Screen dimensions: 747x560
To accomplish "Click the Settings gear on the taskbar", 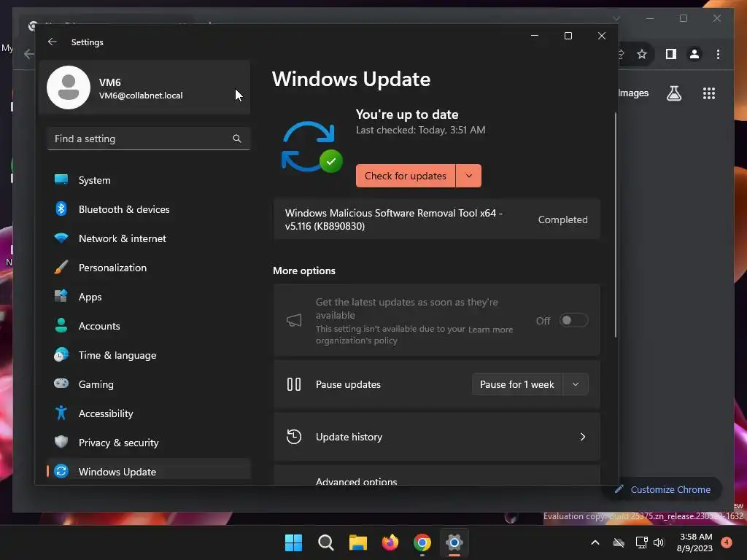I will (x=454, y=542).
